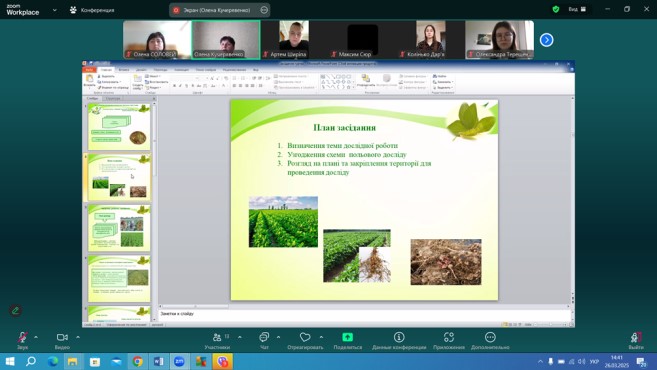
Task: Click Олена СОЛОВЕЙ participant video
Action: 157,40
